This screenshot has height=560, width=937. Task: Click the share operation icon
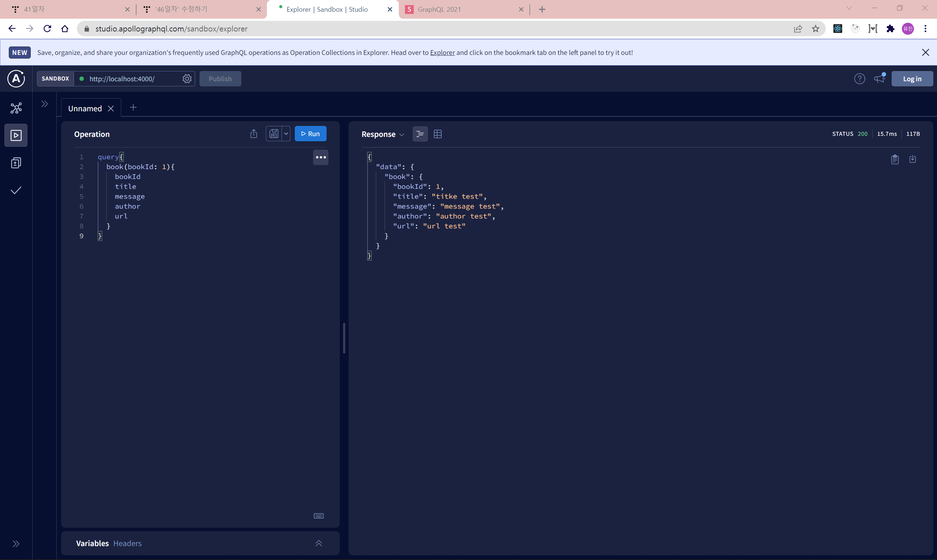[x=254, y=134]
